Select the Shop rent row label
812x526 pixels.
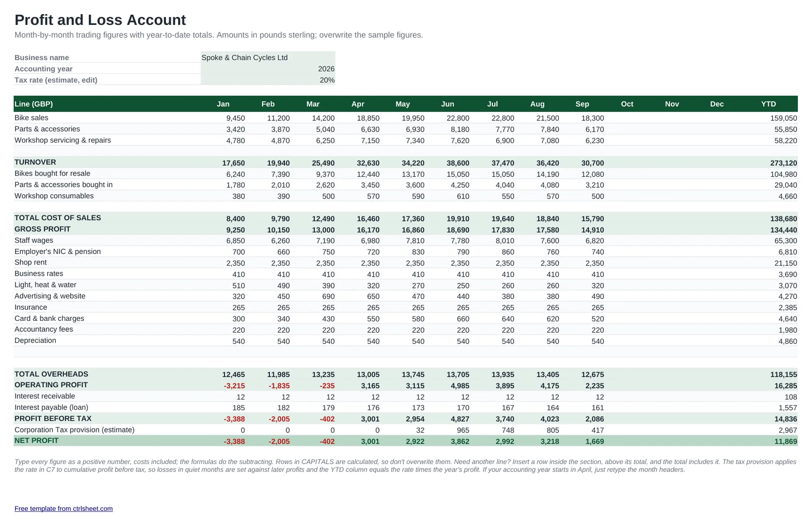tap(30, 262)
